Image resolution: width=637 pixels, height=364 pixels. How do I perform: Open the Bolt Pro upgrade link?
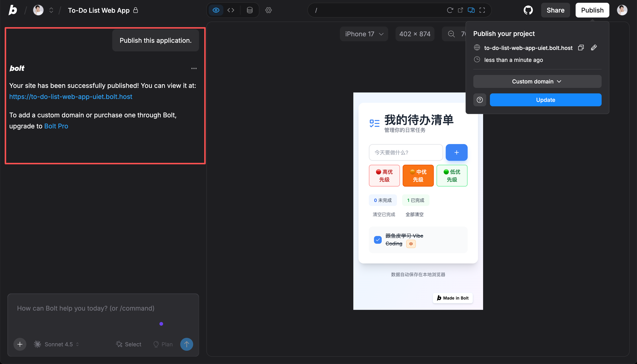[56, 126]
